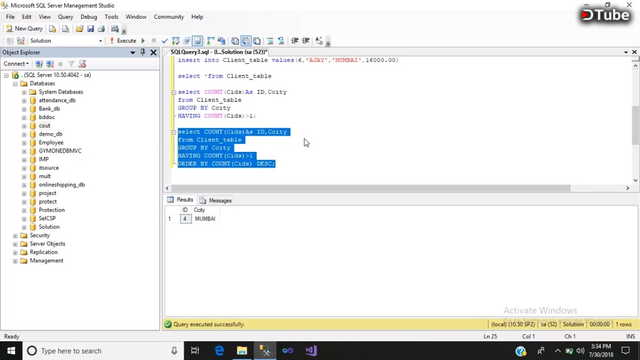
Task: Click the green Debug play arrow
Action: [x=143, y=41]
